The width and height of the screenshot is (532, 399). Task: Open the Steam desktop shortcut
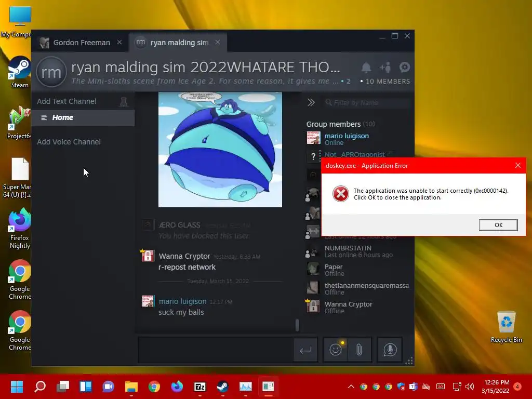click(20, 72)
